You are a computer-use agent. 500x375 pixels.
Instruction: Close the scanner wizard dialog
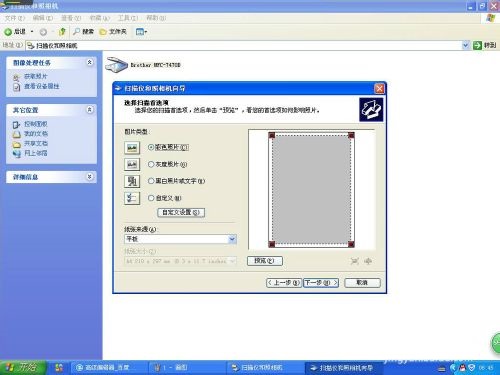click(x=379, y=88)
